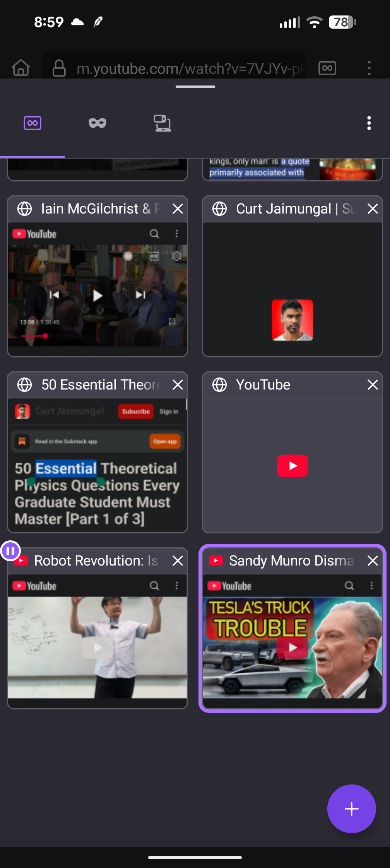Select the 50 Essential Theoretical tab title
Screen dimensions: 390x868
101,385
